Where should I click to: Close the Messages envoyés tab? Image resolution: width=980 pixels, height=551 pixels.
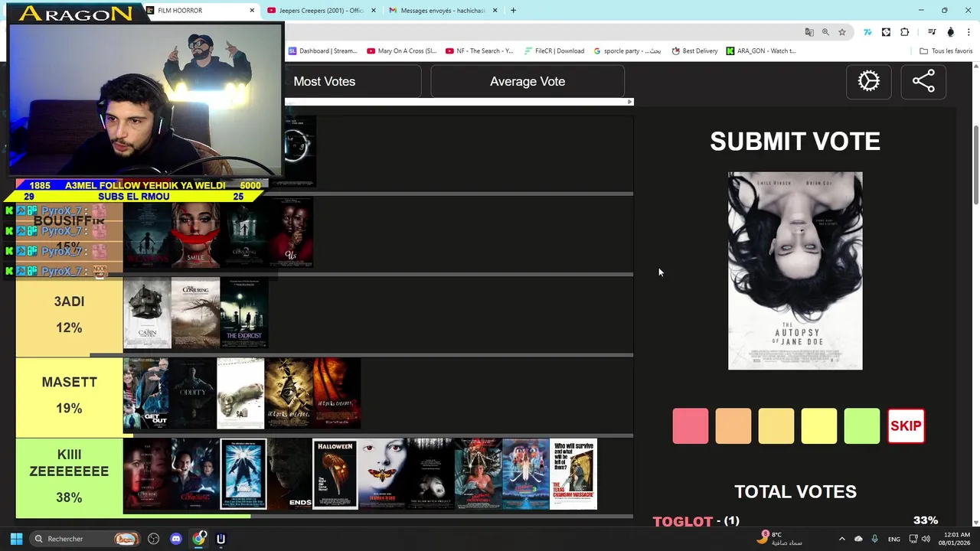coord(495,11)
